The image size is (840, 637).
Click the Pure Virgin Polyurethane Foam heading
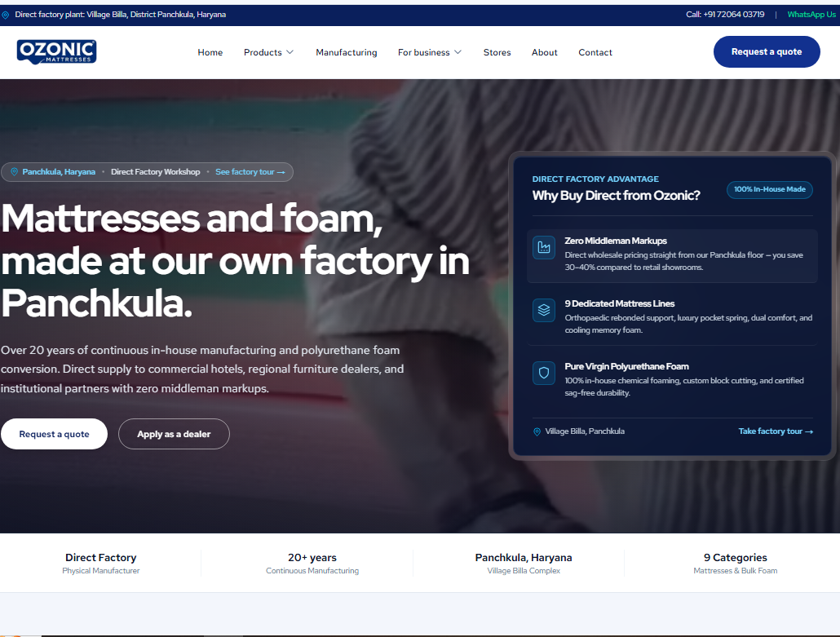click(x=626, y=366)
